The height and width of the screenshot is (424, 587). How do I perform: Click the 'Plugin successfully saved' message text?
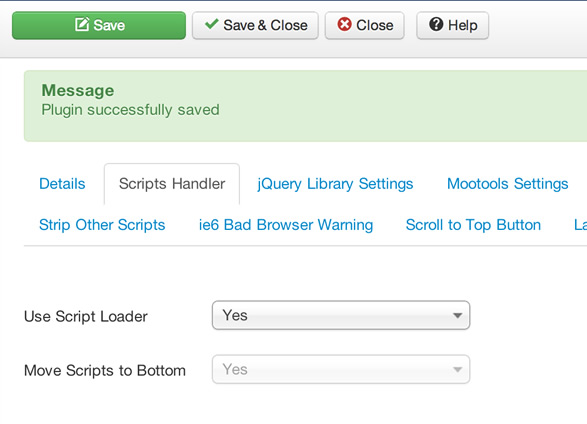(x=130, y=110)
